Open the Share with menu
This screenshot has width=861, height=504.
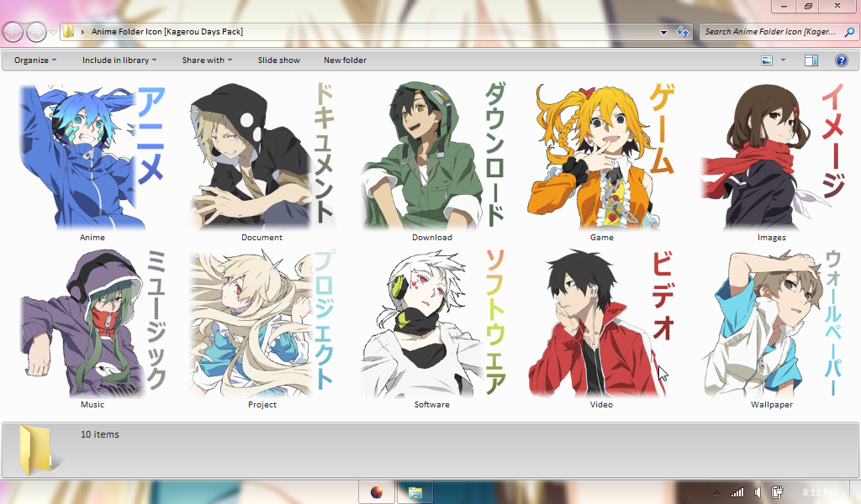[207, 60]
